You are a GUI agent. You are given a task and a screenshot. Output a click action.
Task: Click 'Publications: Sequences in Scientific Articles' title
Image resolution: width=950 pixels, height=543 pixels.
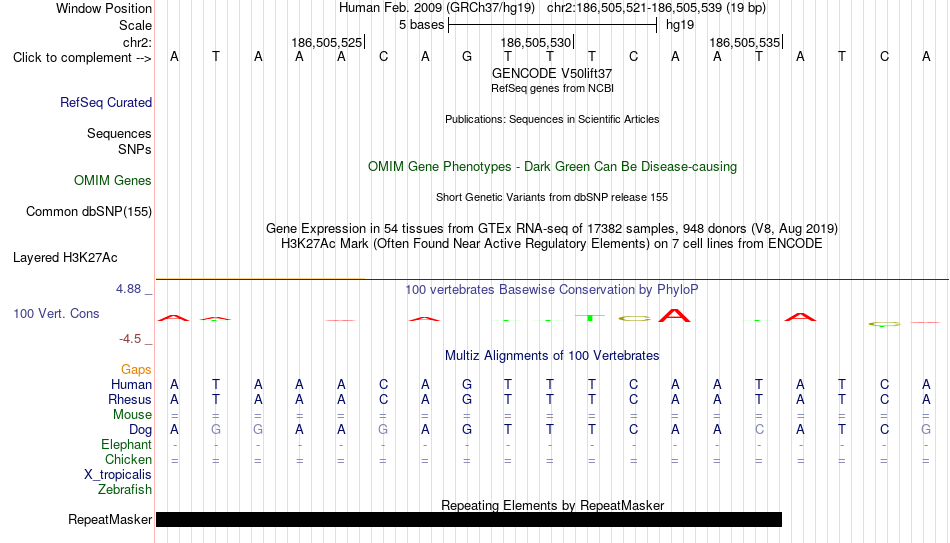(552, 119)
